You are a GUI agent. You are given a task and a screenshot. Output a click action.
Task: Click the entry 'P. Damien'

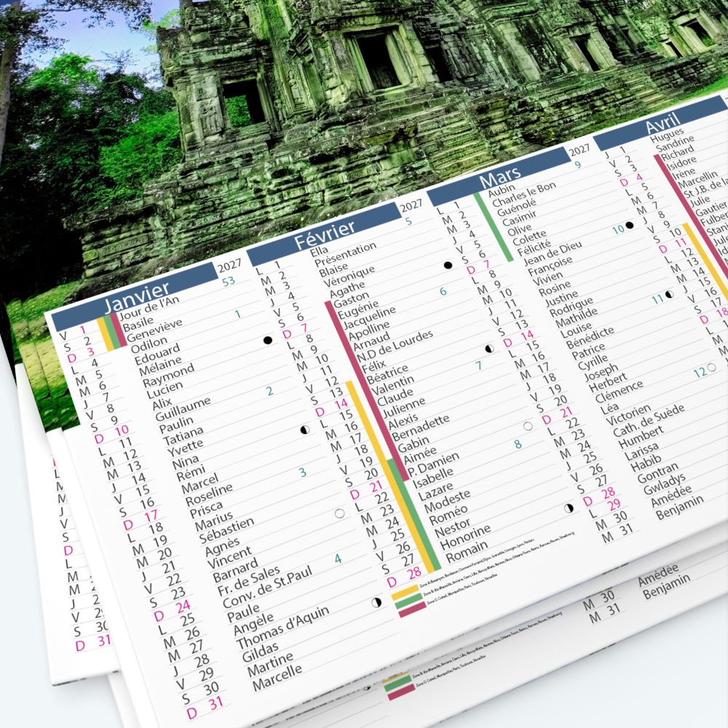pyautogui.click(x=432, y=464)
